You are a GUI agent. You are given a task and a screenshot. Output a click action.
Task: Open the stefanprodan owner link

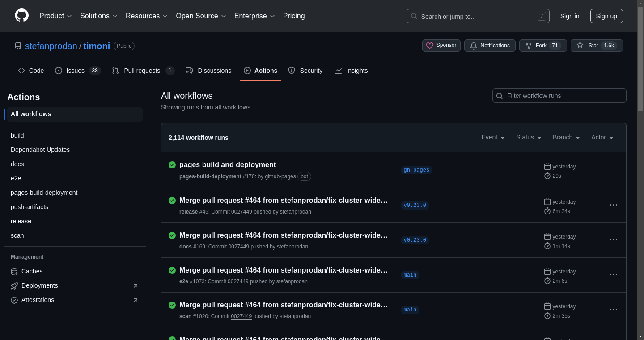coord(51,46)
